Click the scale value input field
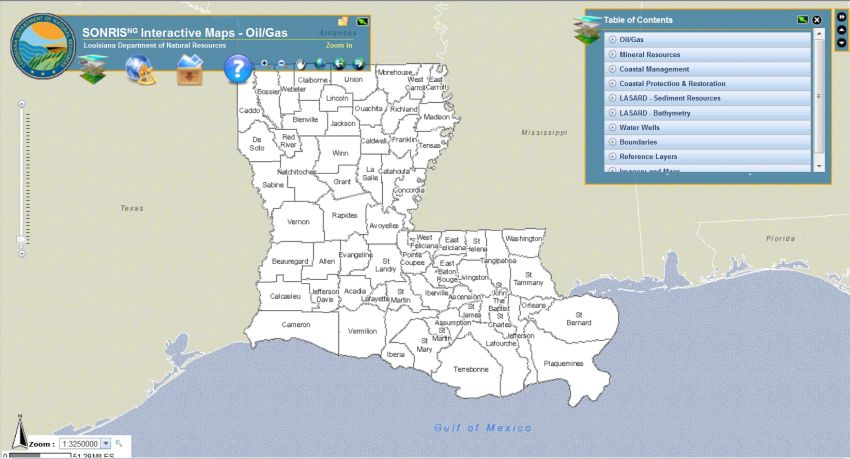850x459 pixels. (x=78, y=443)
